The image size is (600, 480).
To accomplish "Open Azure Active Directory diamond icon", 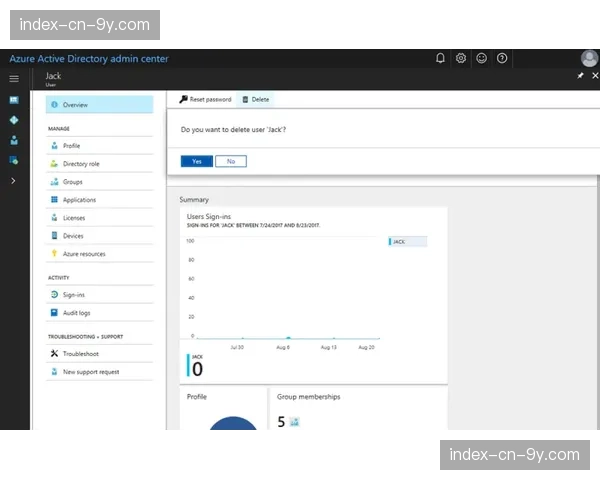I will point(14,120).
